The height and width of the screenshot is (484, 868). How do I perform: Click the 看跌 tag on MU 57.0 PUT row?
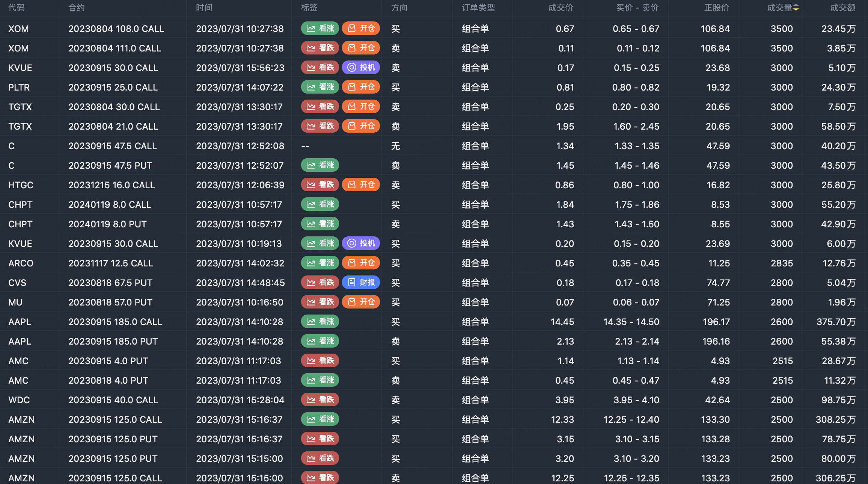coord(320,302)
